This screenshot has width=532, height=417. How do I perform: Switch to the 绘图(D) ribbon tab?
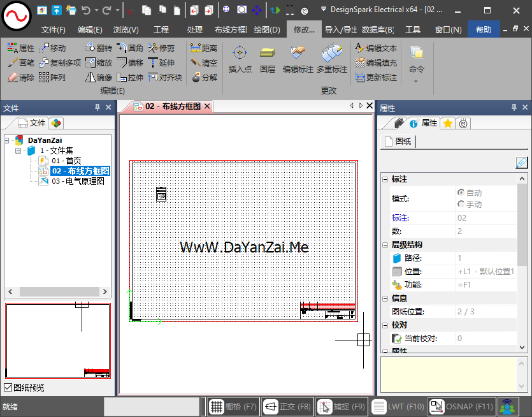[x=267, y=30]
